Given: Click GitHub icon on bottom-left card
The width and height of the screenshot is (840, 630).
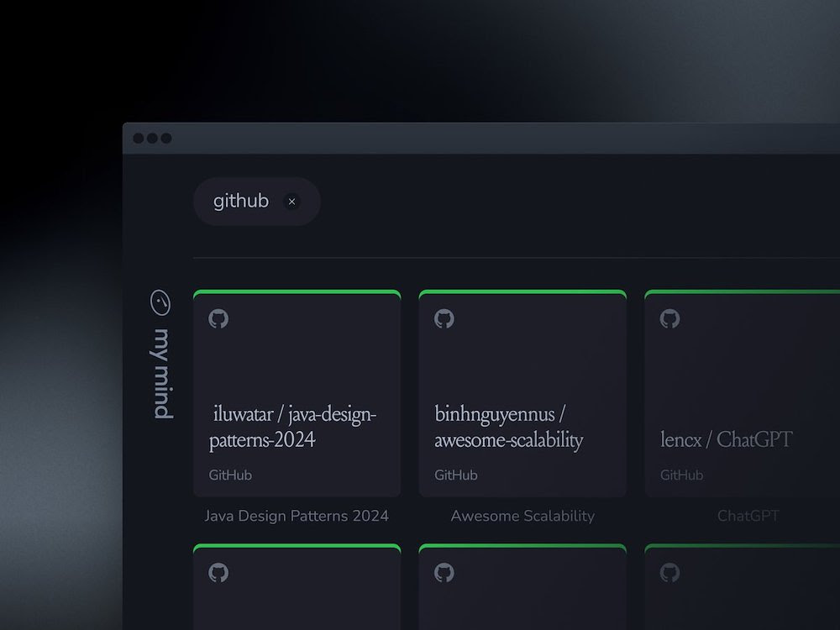Looking at the screenshot, I should click(218, 573).
